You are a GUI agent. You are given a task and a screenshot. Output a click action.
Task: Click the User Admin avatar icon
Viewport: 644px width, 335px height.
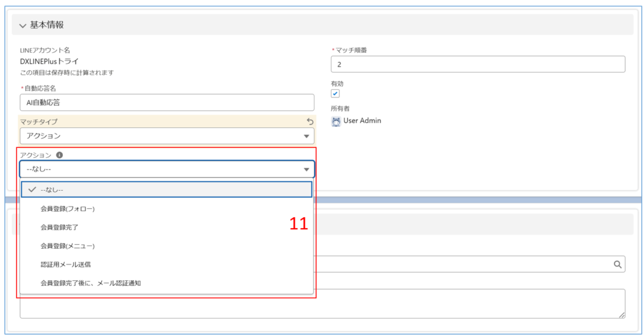pyautogui.click(x=336, y=121)
